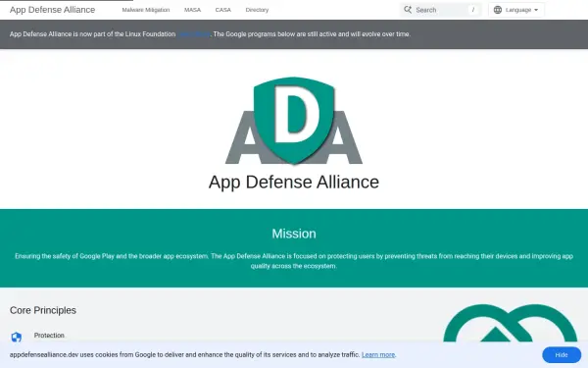The width and height of the screenshot is (588, 368).
Task: Focus the Search input field
Action: [x=441, y=10]
